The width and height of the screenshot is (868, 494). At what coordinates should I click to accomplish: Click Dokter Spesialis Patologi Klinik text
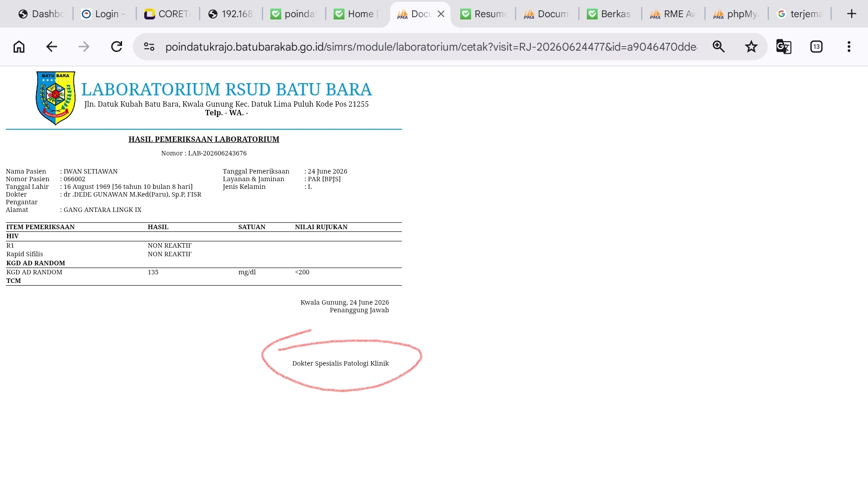tap(340, 363)
